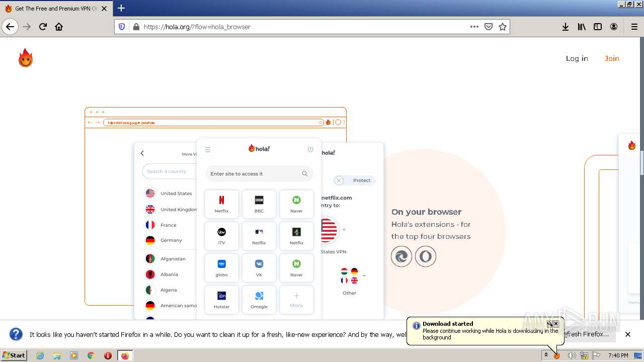
Task: Open a new tab with plus button
Action: click(121, 8)
